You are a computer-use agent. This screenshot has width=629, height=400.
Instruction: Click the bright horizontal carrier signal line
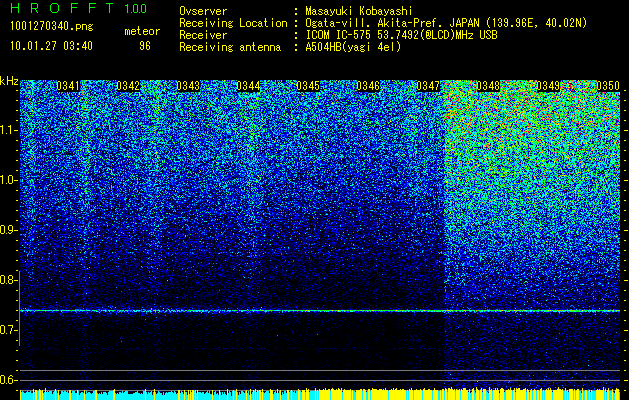coord(320,311)
